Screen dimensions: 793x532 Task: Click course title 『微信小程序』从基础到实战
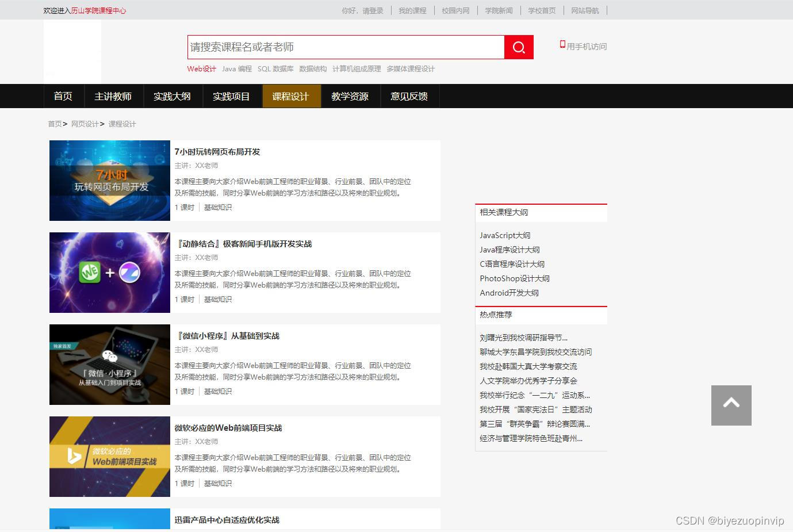coord(227,336)
